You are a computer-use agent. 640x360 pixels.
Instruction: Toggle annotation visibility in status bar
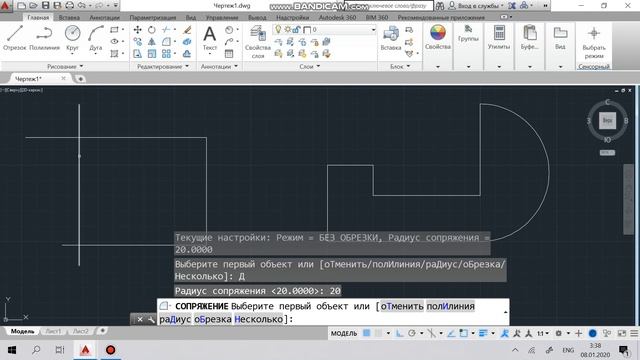click(x=504, y=333)
